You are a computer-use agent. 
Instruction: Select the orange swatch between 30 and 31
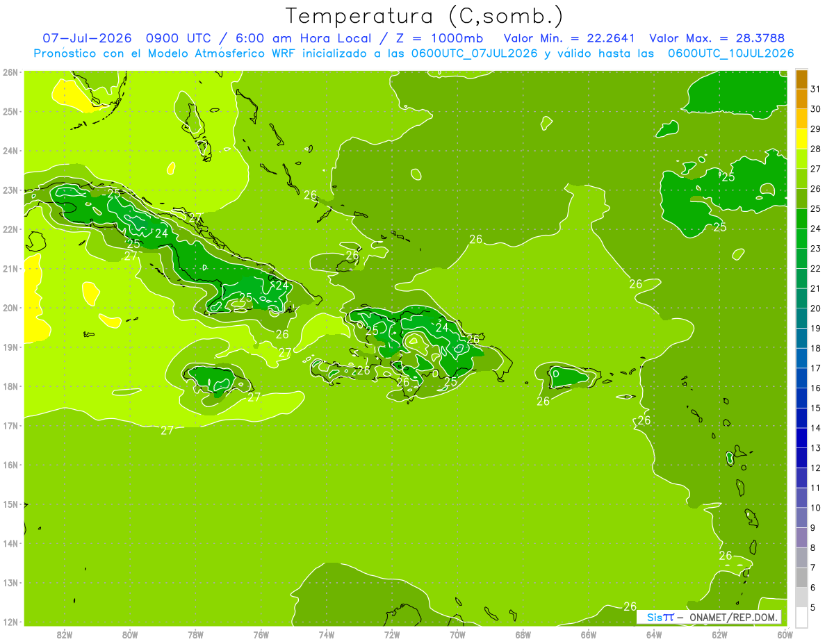tap(801, 99)
